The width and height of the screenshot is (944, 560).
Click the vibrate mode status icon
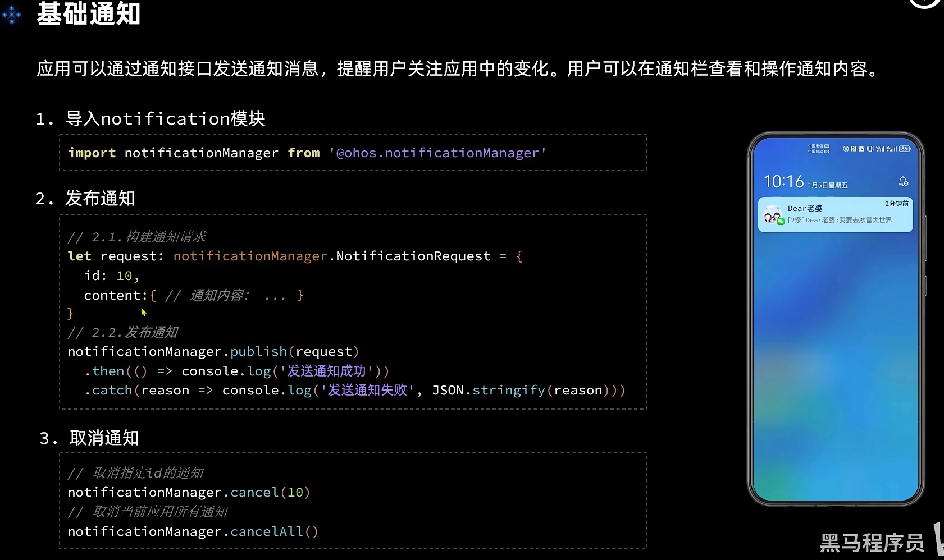870,149
